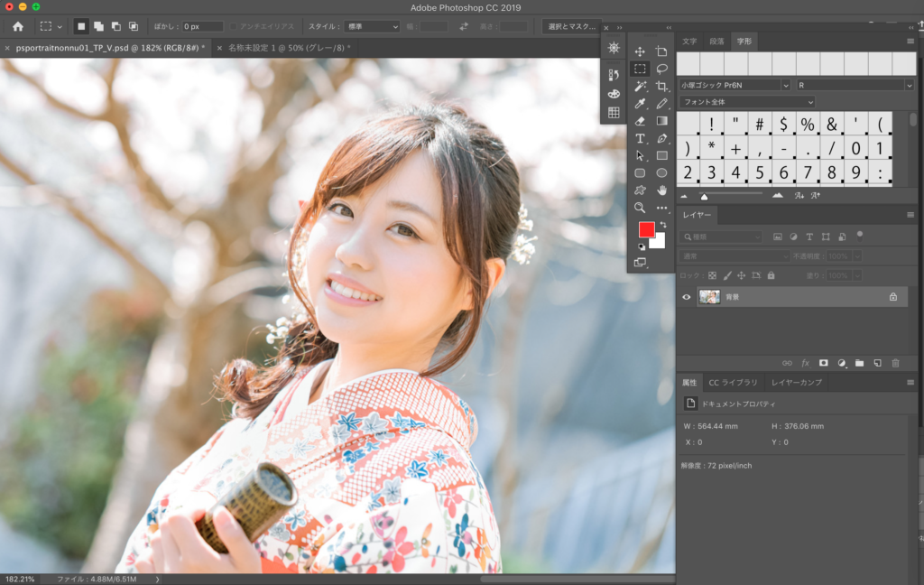Enable the アンチエイリアス checkbox
Viewport: 924px width, 585px height.
pyautogui.click(x=235, y=26)
